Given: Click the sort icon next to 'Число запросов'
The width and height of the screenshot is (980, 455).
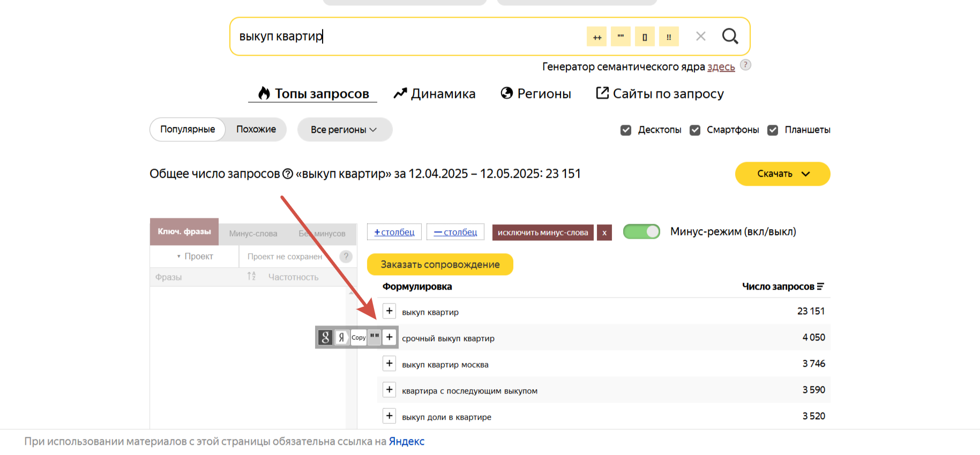Looking at the screenshot, I should pos(820,286).
